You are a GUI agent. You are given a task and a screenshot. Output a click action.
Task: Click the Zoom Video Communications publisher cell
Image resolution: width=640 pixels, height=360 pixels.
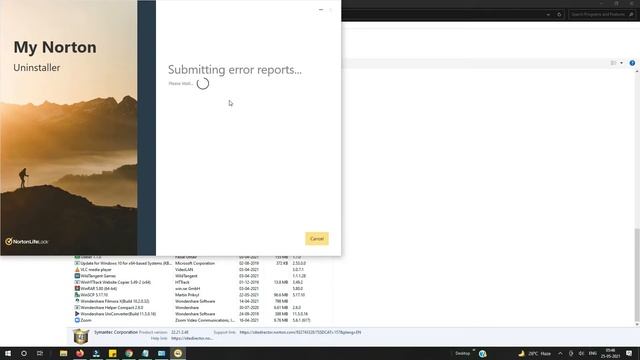[x=205, y=320]
